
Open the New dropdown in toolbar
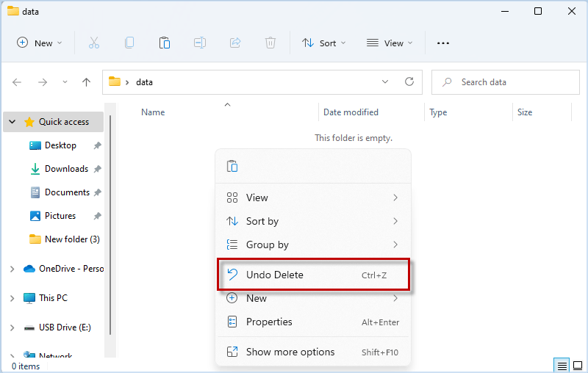[x=40, y=43]
